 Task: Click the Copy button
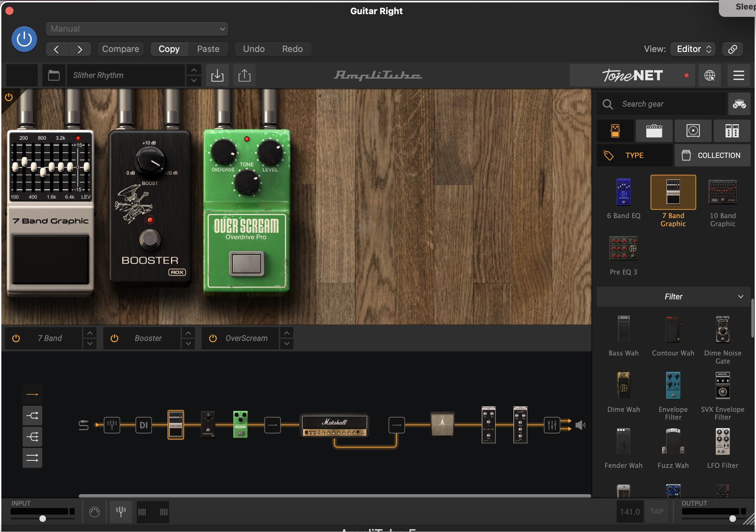(x=169, y=49)
